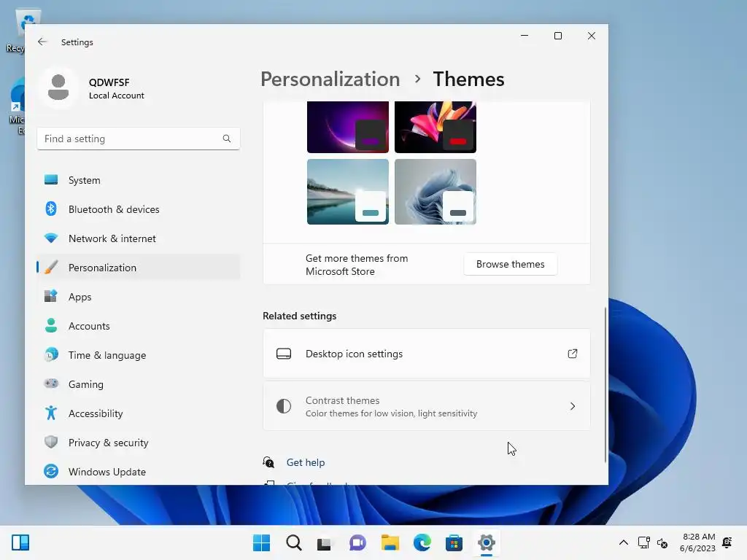
Task: Open the Accounts settings category
Action: [139, 326]
